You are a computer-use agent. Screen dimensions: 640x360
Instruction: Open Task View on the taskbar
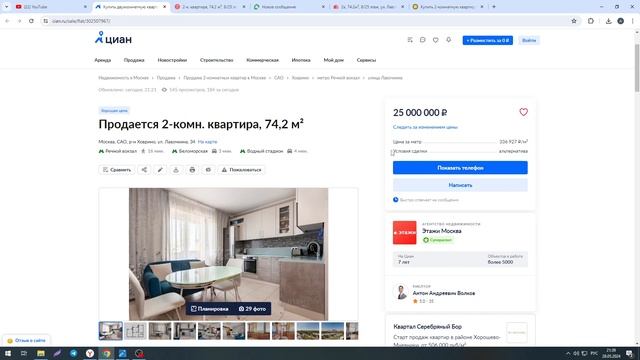point(24,353)
